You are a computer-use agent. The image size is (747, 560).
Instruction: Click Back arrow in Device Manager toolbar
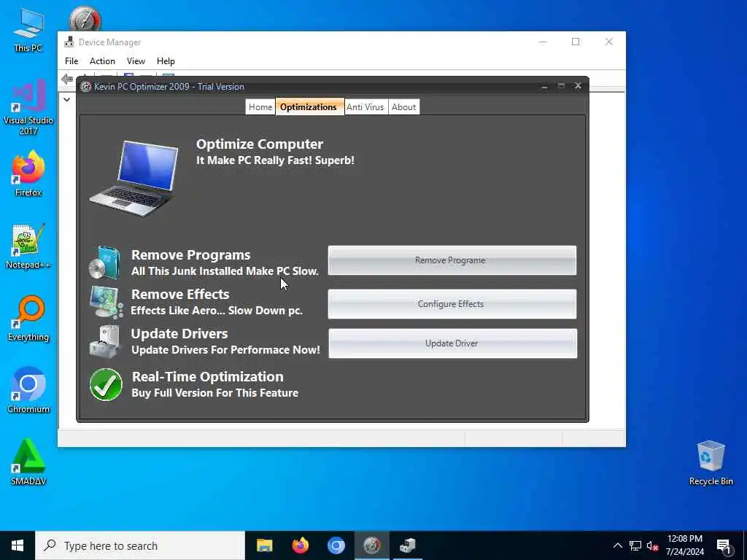click(x=67, y=79)
